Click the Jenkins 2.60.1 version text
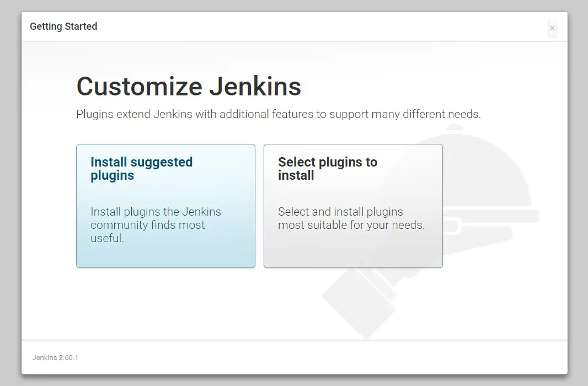 [x=55, y=357]
